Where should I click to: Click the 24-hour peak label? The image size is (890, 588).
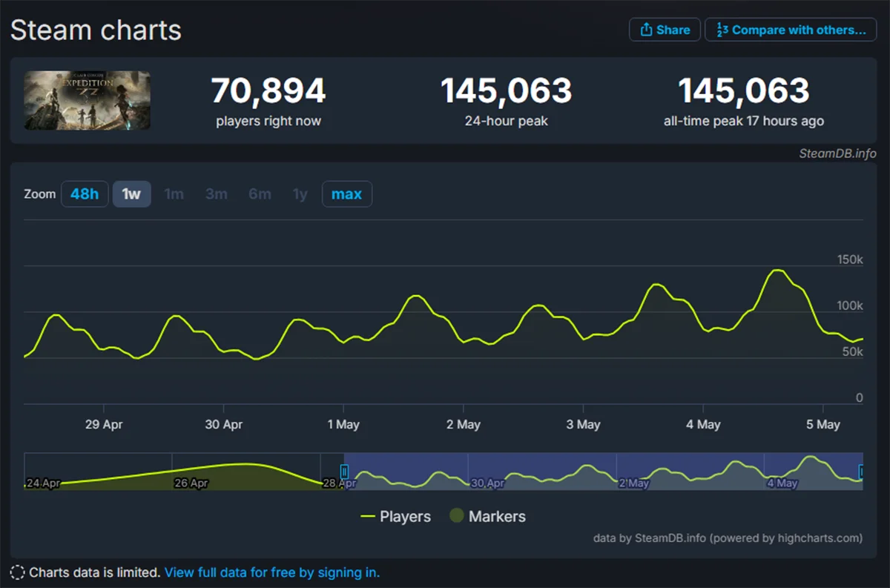(x=506, y=121)
